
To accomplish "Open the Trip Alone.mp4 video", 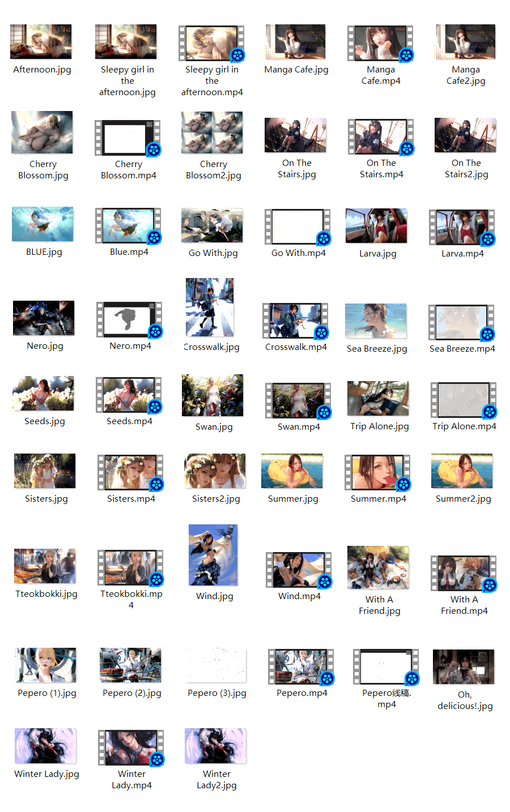I will tap(464, 400).
